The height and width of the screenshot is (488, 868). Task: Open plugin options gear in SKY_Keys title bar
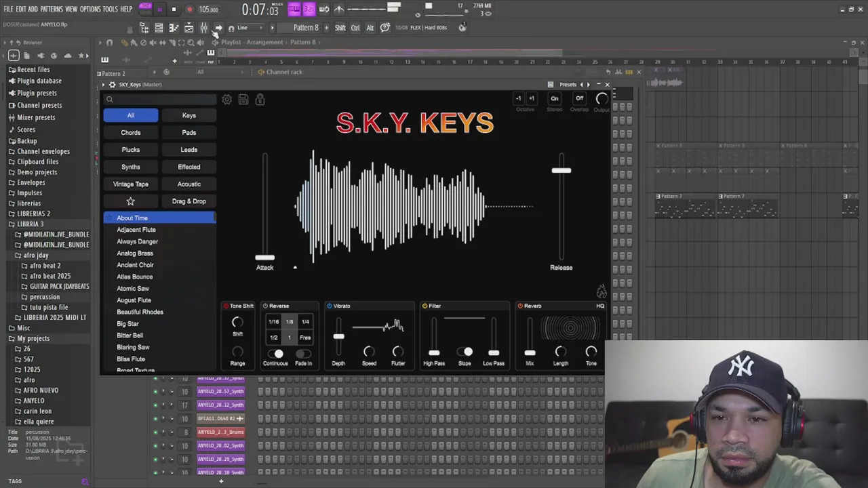coord(113,85)
